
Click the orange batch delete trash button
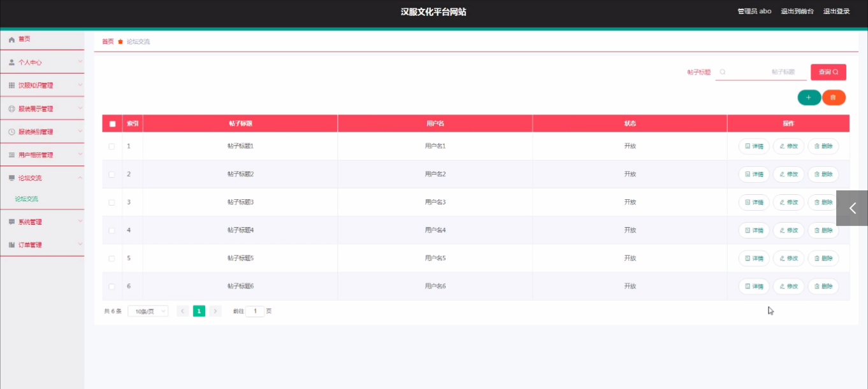click(x=833, y=97)
